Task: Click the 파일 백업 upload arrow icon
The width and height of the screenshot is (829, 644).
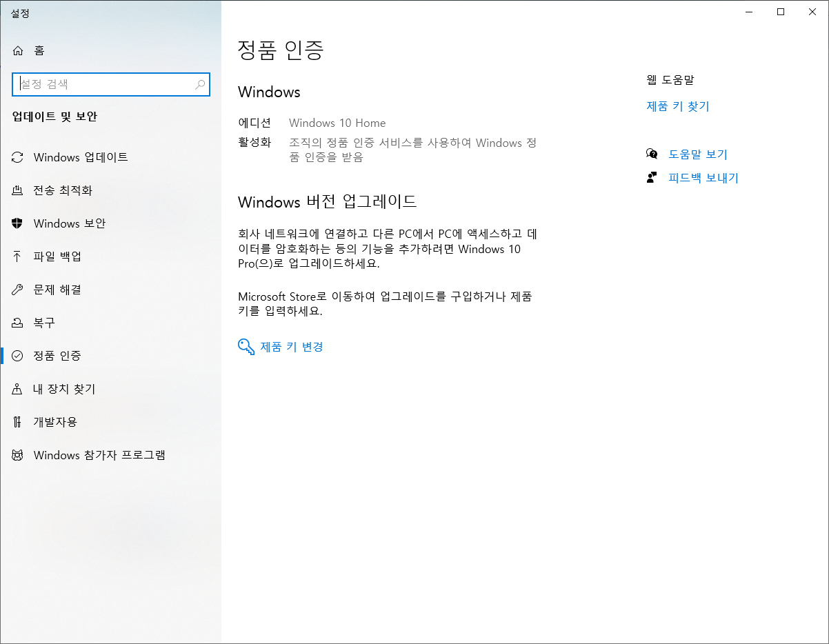Action: click(x=18, y=256)
